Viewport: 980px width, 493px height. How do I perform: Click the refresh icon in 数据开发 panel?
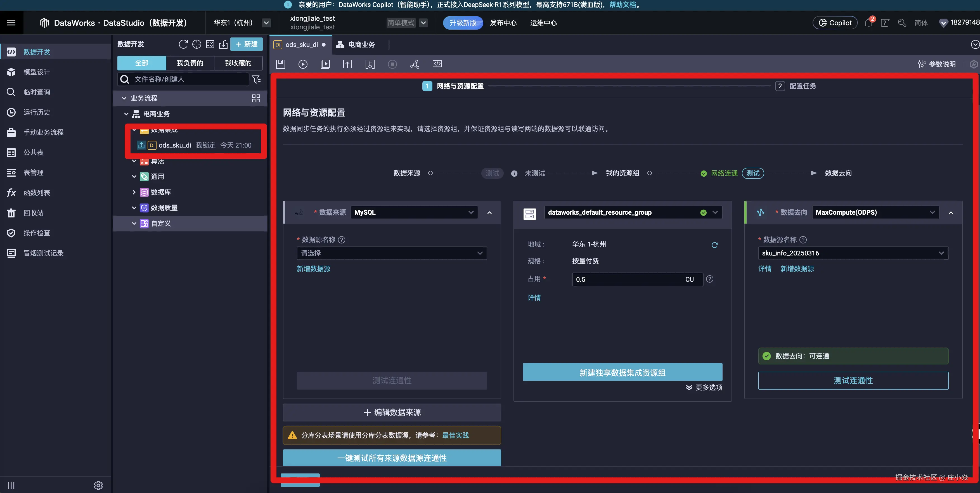183,44
